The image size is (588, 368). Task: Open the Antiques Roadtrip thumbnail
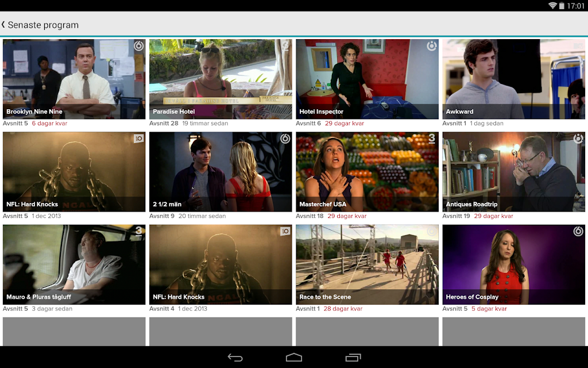(514, 171)
